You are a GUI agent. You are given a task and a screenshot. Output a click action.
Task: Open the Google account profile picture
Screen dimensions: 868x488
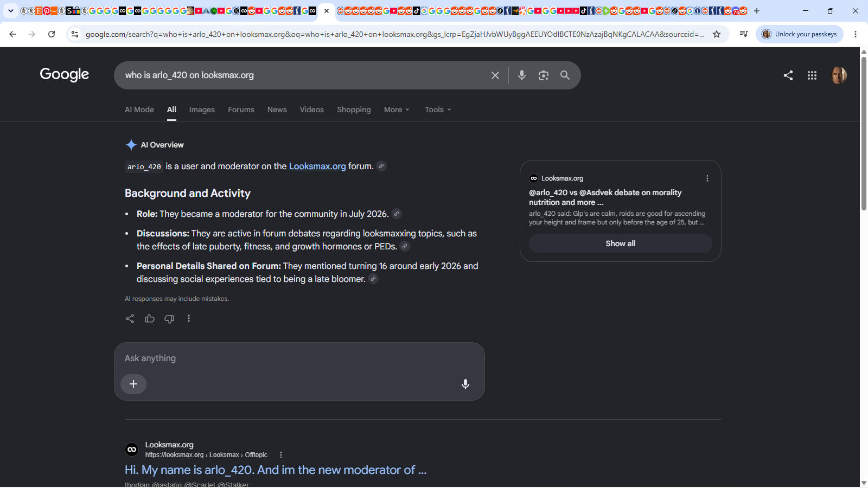pyautogui.click(x=839, y=75)
